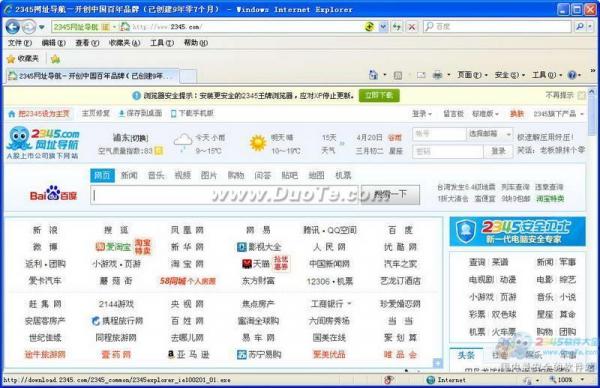This screenshot has width=600, height=388.
Task: Expand the 页面(P) Page dropdown menu
Action: 472,75
